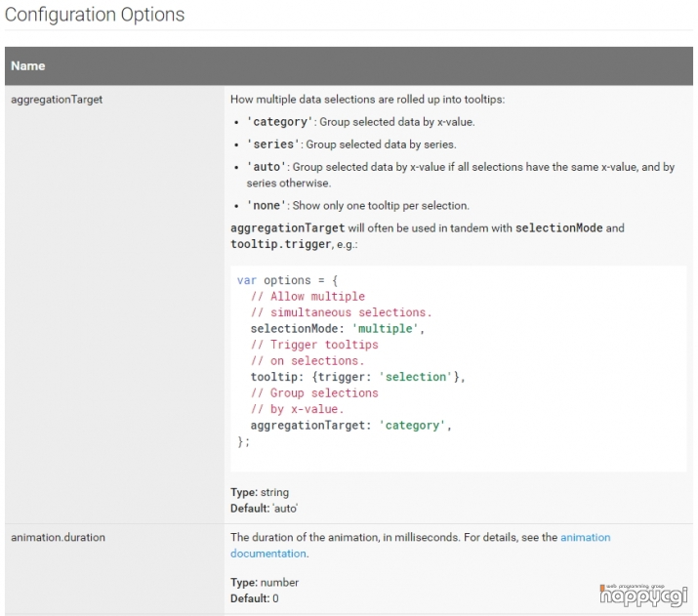Image resolution: width=698 pixels, height=616 pixels.
Task: Click the '// Allow multiple' comment
Action: 308,297
